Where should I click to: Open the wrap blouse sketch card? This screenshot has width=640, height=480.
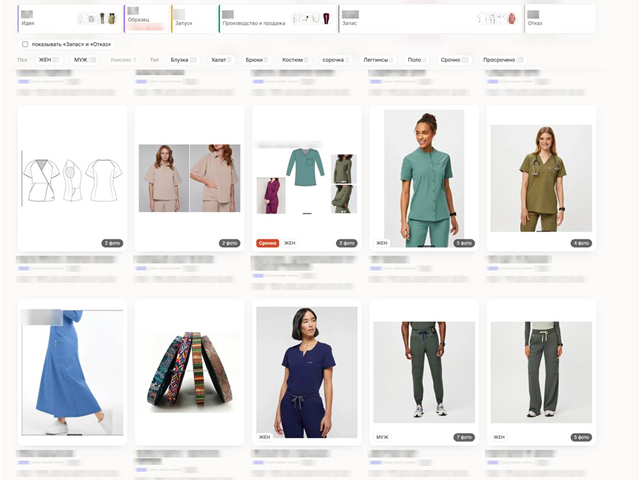[x=72, y=178]
